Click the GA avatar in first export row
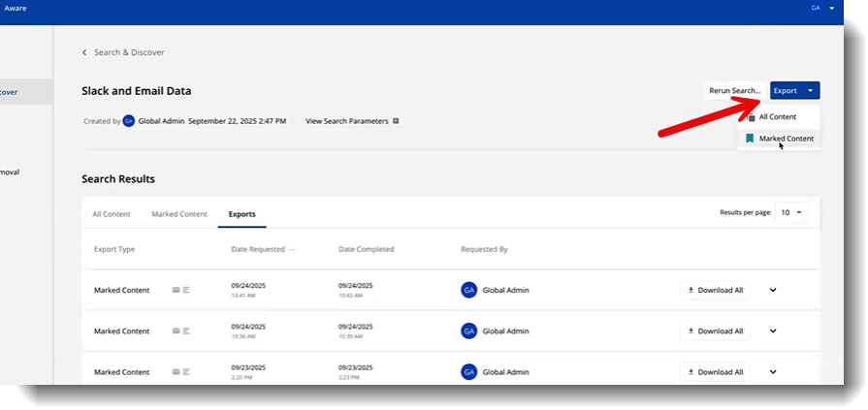This screenshot has width=868, height=410. tap(468, 290)
